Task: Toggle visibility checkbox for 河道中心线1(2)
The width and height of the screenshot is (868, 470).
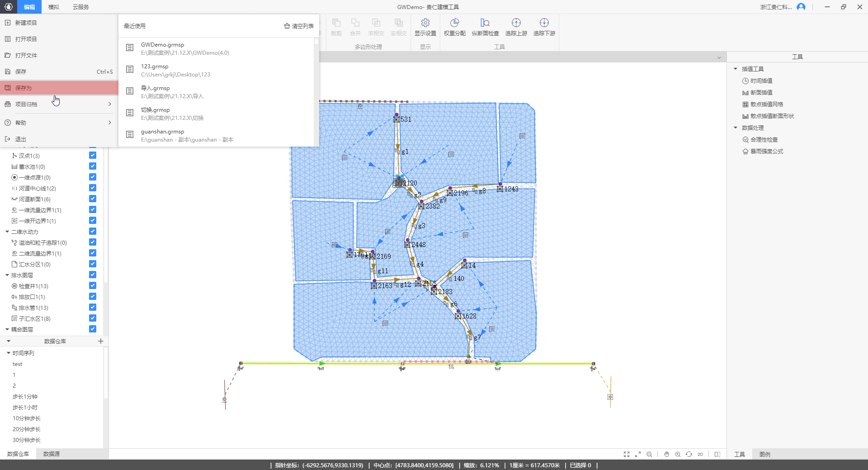Action: [93, 188]
